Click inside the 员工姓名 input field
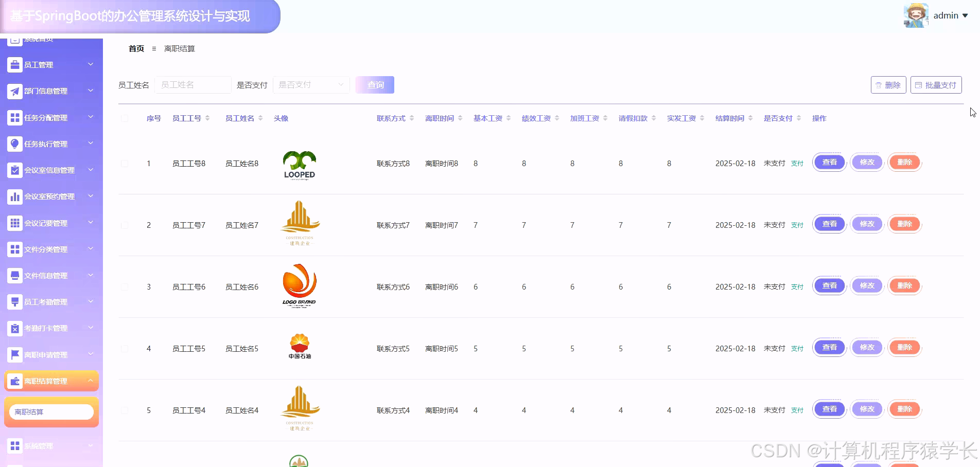 coord(193,84)
